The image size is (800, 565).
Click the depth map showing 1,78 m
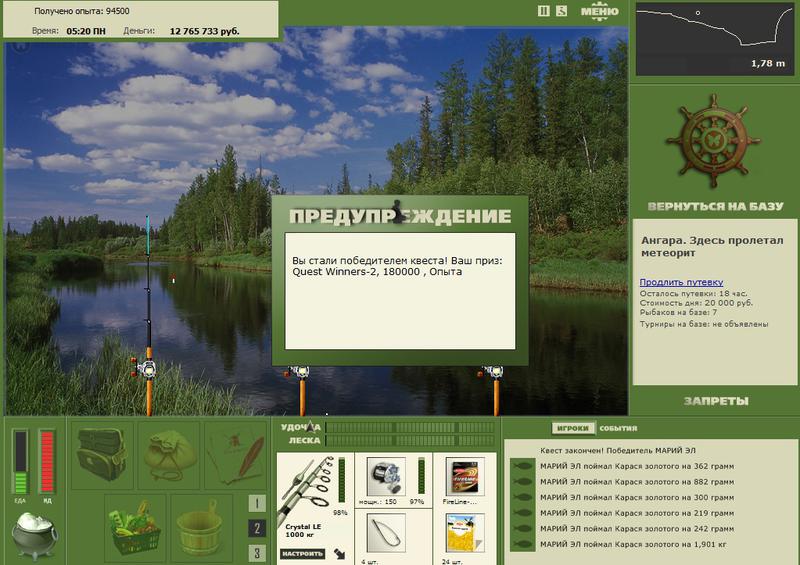click(x=715, y=39)
